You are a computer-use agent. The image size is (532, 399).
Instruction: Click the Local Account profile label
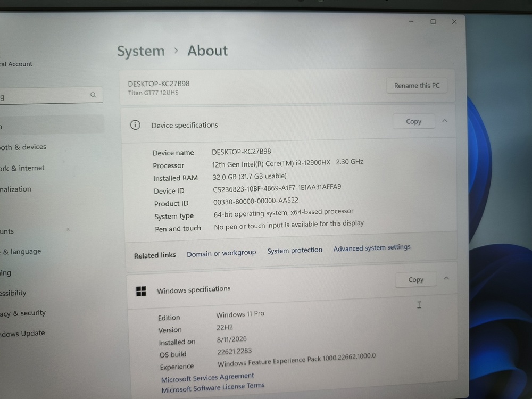pos(16,64)
